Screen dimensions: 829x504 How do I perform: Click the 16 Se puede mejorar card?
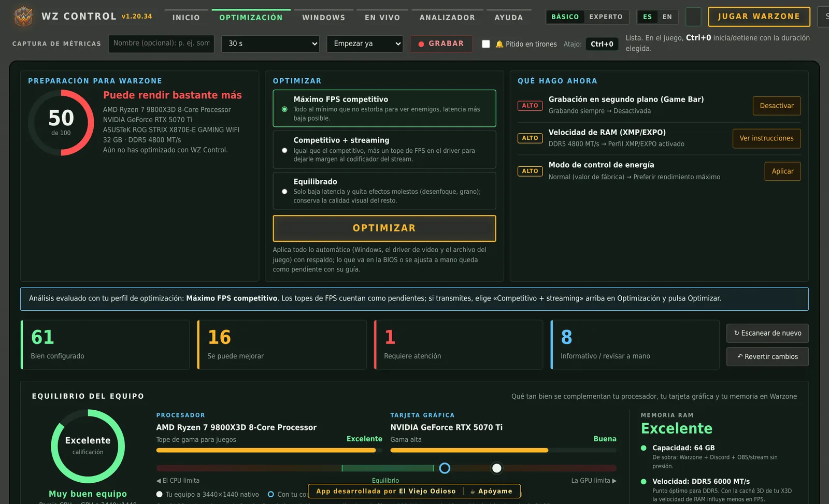(x=282, y=344)
